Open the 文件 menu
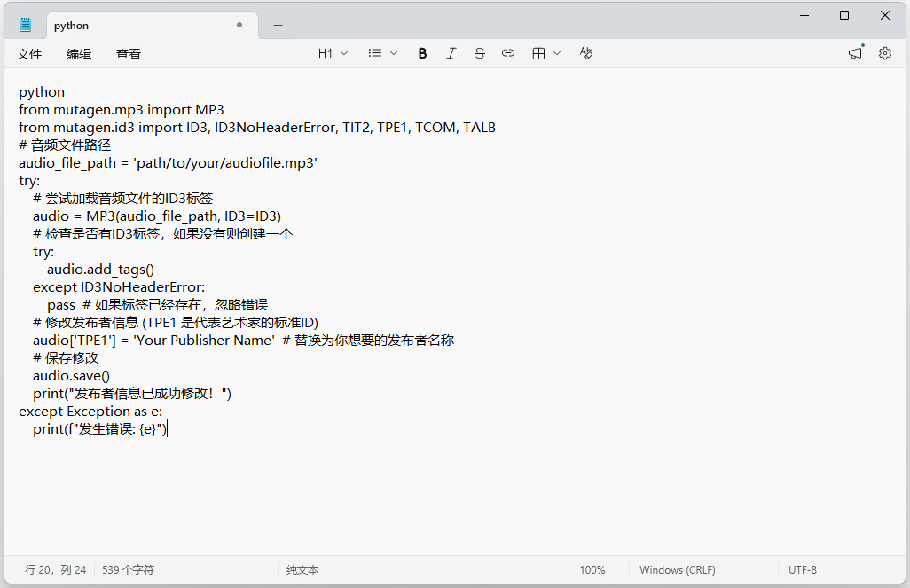 click(x=29, y=54)
